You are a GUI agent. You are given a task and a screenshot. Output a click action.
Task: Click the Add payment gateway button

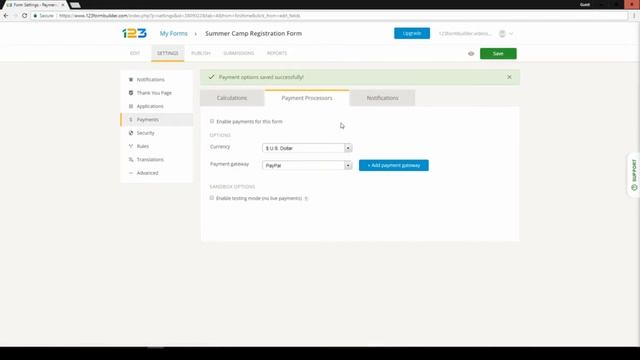394,165
